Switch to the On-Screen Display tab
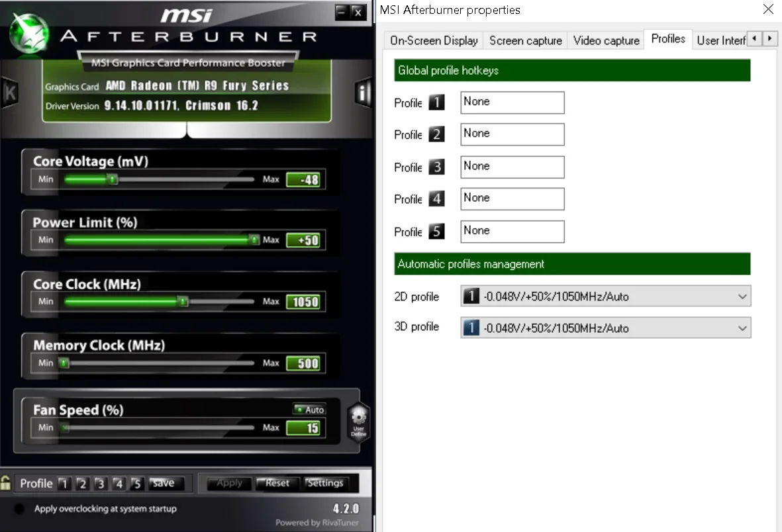 pyautogui.click(x=434, y=40)
